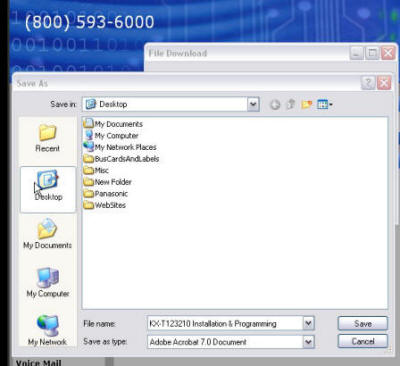Click the Save button
This screenshot has width=400, height=366.
pyautogui.click(x=363, y=323)
